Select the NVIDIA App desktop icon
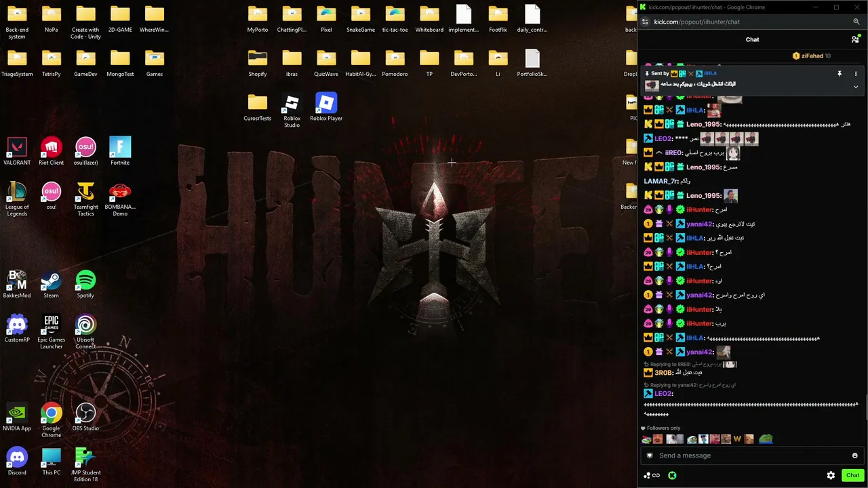The width and height of the screenshot is (868, 488). tap(17, 418)
